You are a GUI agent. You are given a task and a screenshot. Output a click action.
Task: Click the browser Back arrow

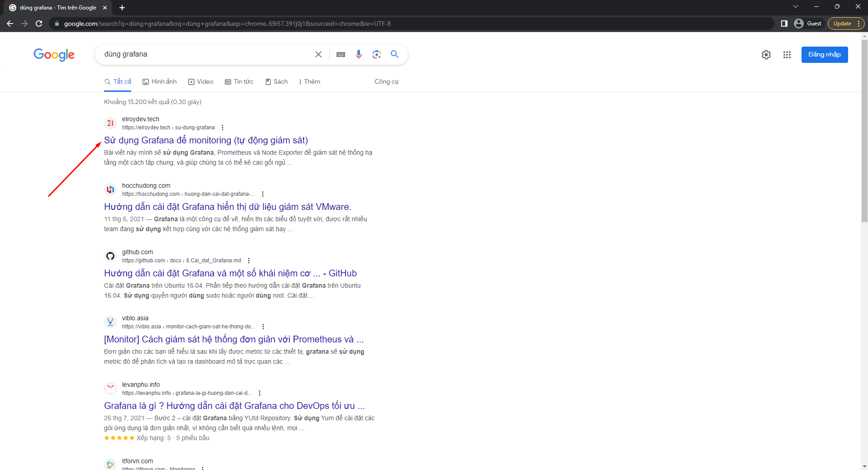pyautogui.click(x=10, y=24)
